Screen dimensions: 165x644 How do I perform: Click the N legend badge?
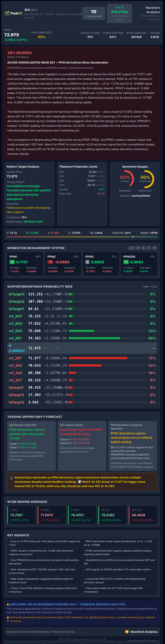click(143, 248)
